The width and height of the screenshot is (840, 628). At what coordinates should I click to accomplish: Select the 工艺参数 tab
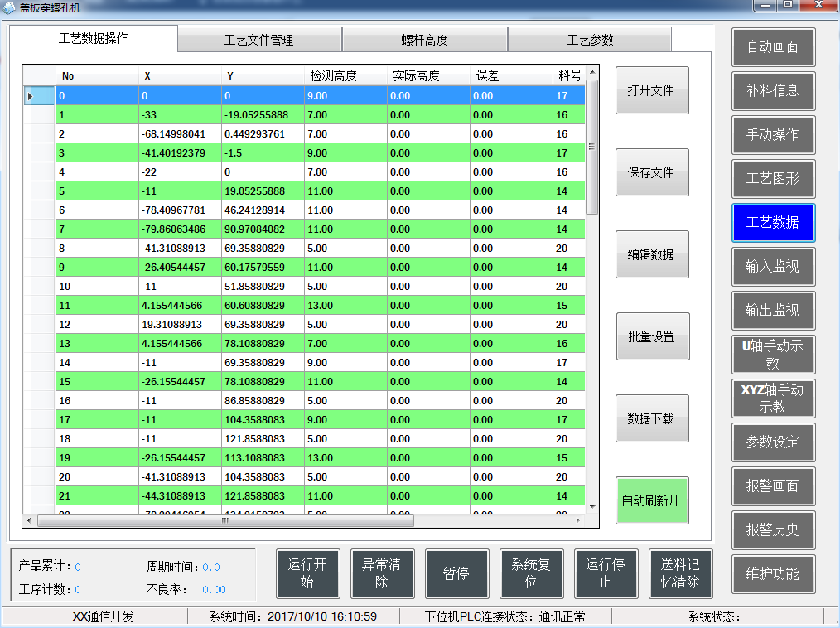pos(589,39)
